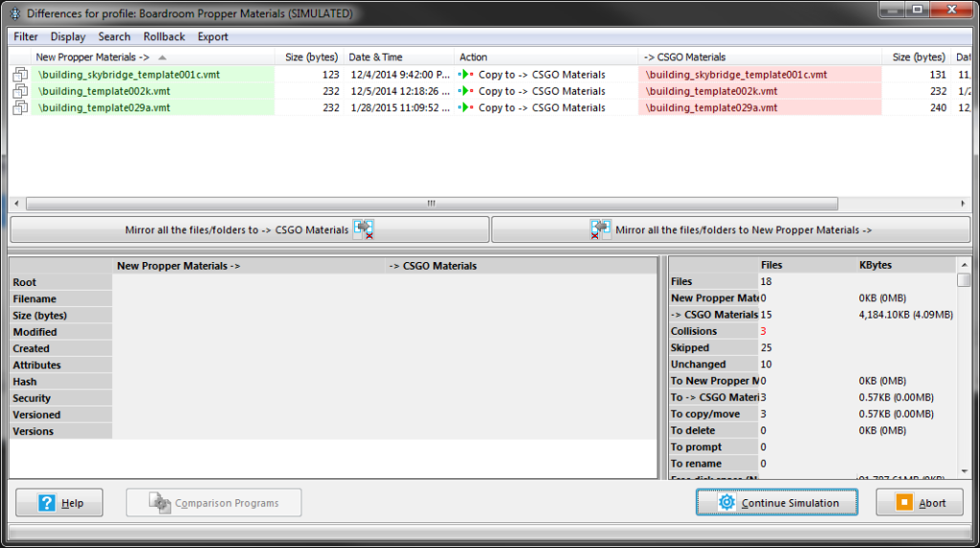The height and width of the screenshot is (548, 980).
Task: Click right-side Size (bytes) column header
Action: pyautogui.click(x=917, y=56)
